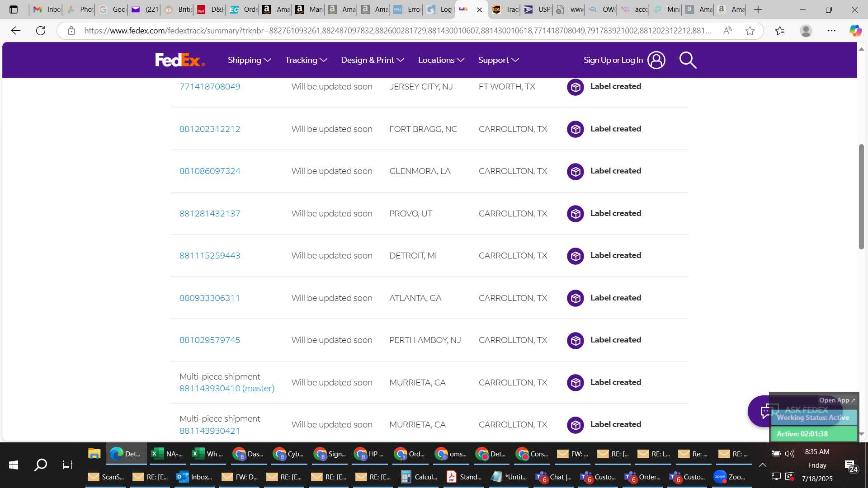The width and height of the screenshot is (868, 488).
Task: Open Windows Start menu
Action: (14, 465)
